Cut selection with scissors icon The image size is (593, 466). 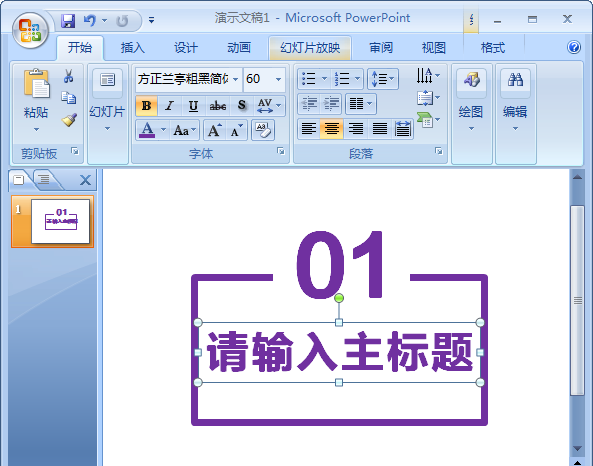click(x=68, y=76)
